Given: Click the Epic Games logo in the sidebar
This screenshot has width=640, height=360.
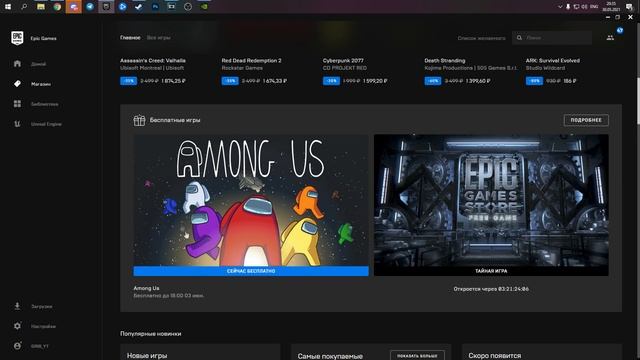Looking at the screenshot, I should coord(17,38).
